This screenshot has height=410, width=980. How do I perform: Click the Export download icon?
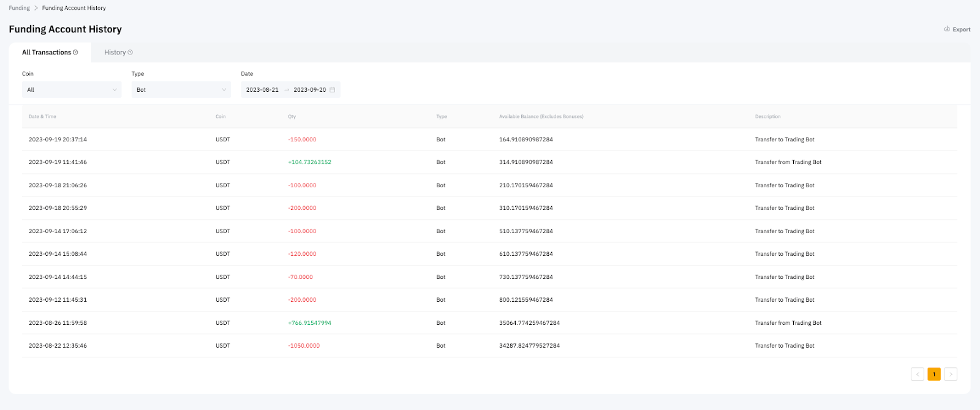tap(947, 29)
